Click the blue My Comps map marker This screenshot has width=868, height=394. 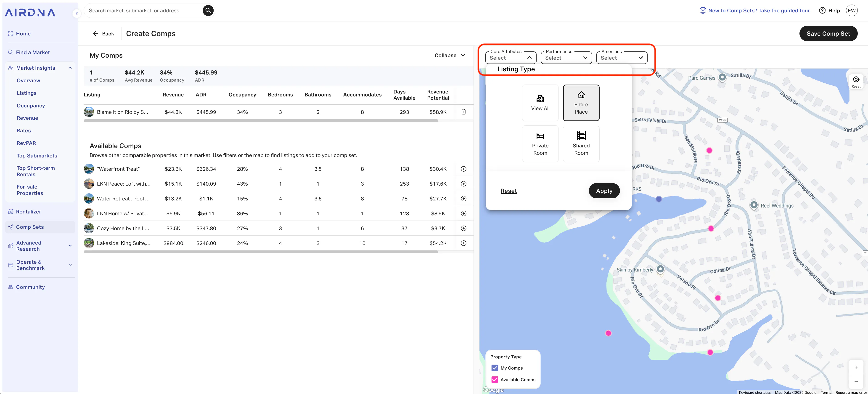[x=659, y=199]
